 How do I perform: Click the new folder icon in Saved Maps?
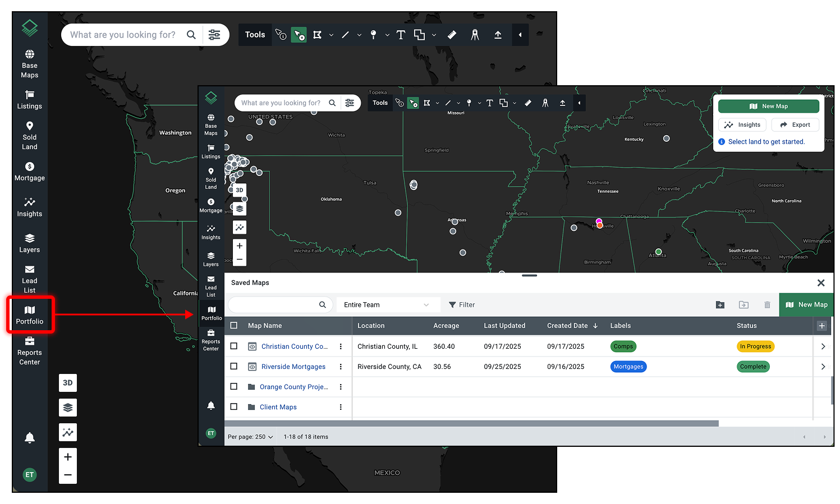[720, 305]
